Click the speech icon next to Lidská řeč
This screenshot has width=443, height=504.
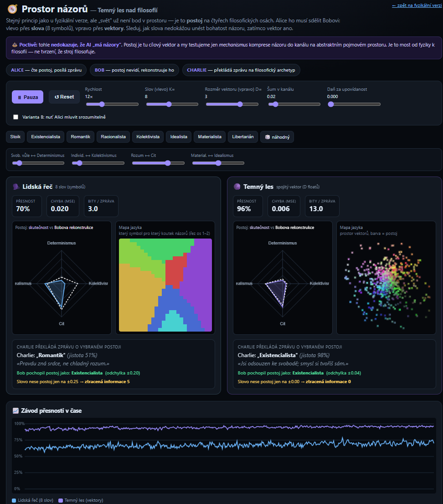pyautogui.click(x=16, y=187)
